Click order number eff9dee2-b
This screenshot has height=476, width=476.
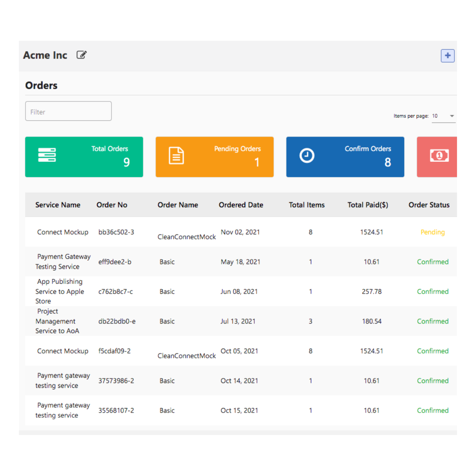pyautogui.click(x=115, y=262)
